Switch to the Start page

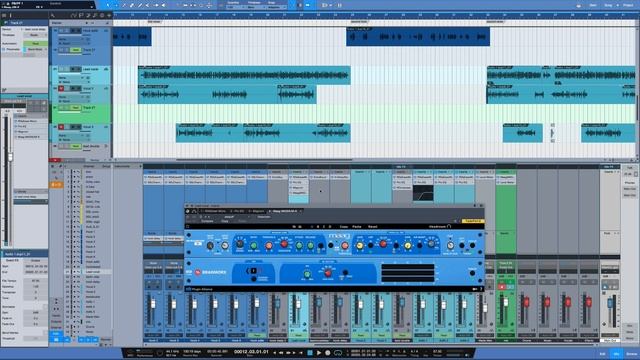point(593,5)
